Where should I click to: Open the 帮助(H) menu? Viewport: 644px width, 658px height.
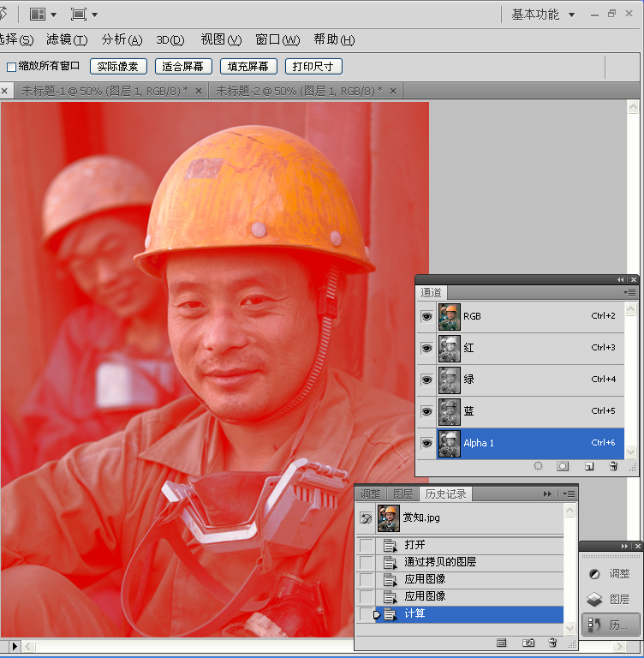(334, 39)
